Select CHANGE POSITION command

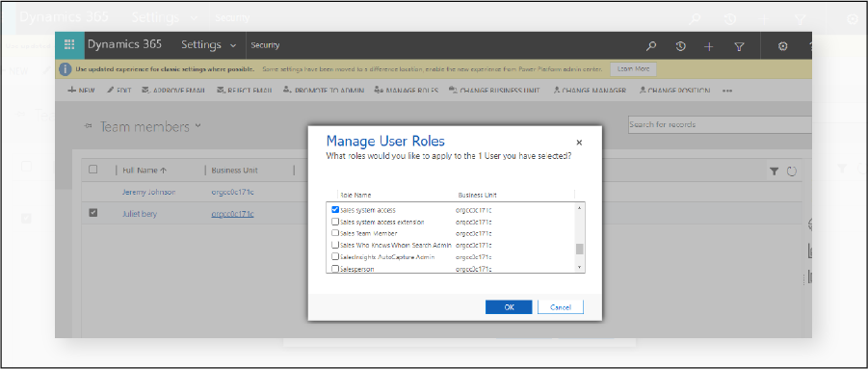[674, 91]
